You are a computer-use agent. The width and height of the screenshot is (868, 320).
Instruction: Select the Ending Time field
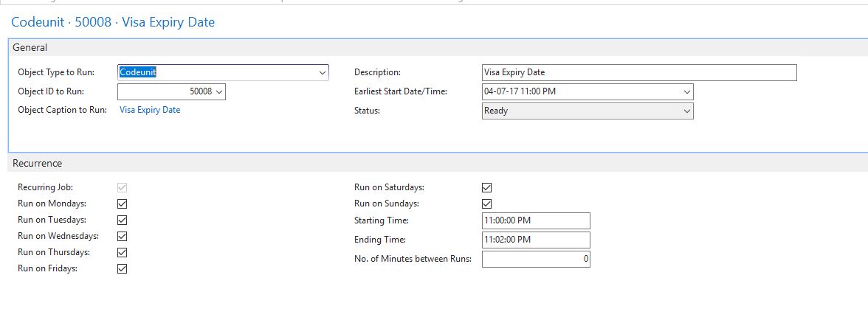tap(536, 240)
